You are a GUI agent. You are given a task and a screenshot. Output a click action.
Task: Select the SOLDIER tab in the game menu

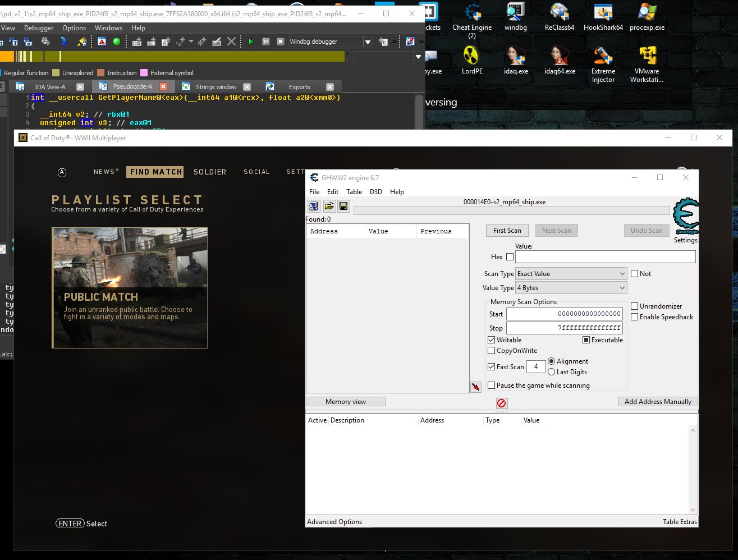(x=210, y=172)
